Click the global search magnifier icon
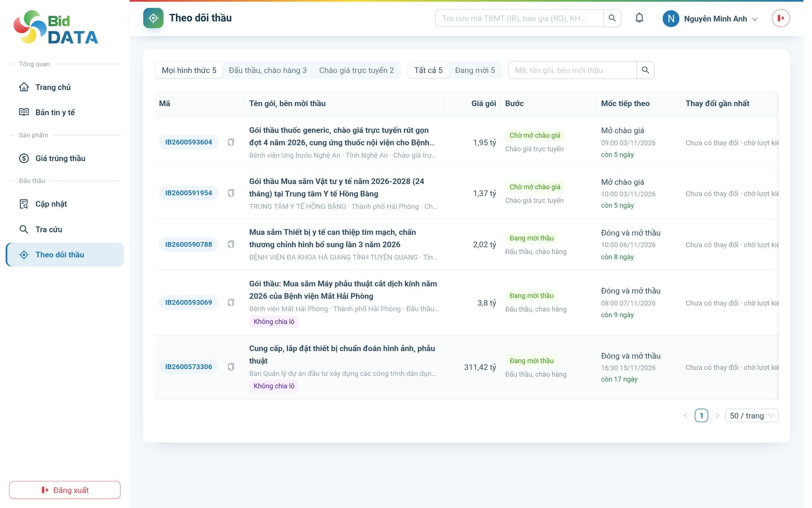 [x=612, y=18]
